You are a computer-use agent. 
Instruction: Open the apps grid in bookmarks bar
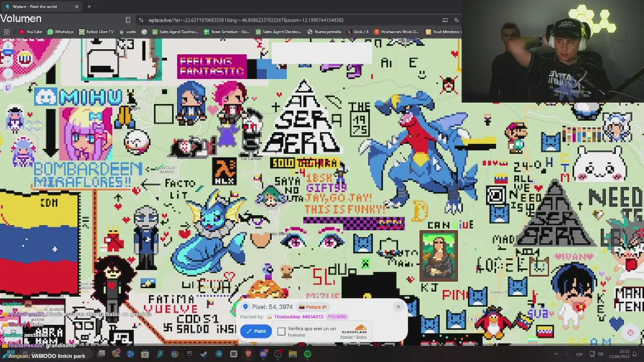pyautogui.click(x=7, y=32)
